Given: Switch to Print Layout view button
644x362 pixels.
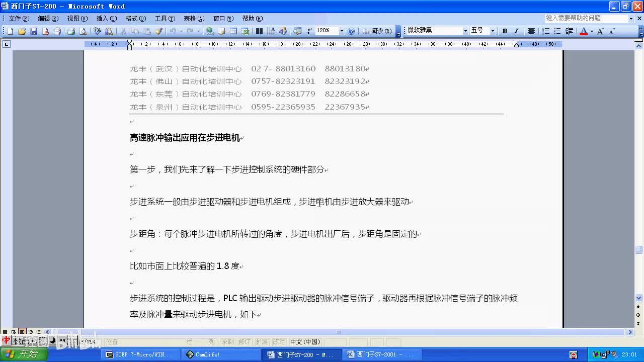Looking at the screenshot, I should (x=22, y=332).
